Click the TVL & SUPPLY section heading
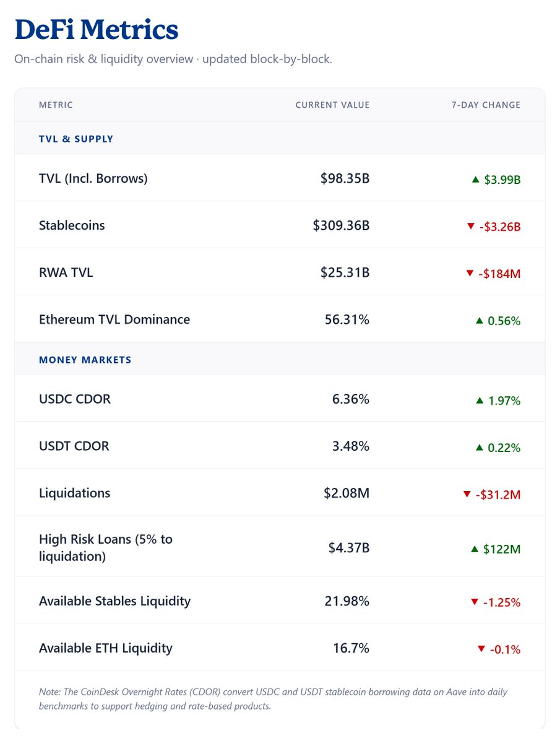 [x=76, y=139]
